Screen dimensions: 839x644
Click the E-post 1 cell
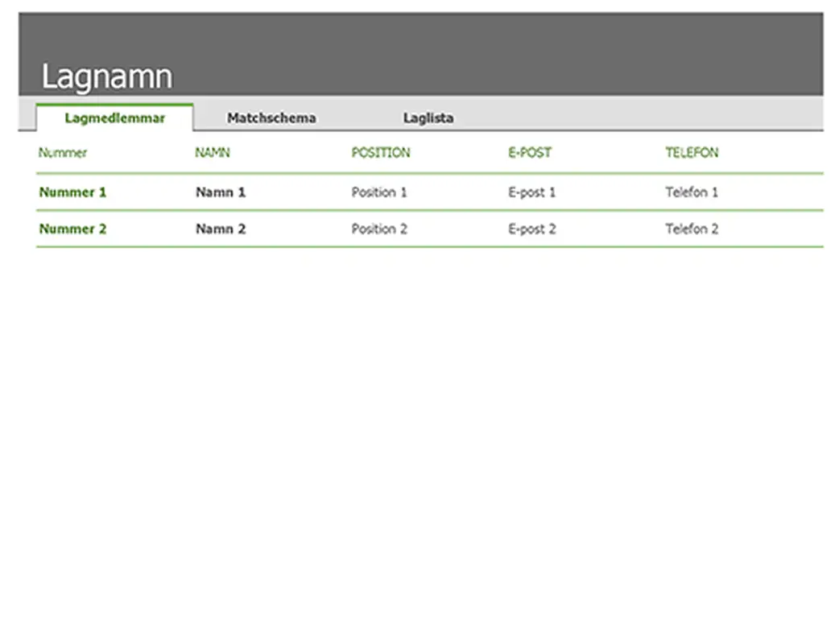[531, 192]
